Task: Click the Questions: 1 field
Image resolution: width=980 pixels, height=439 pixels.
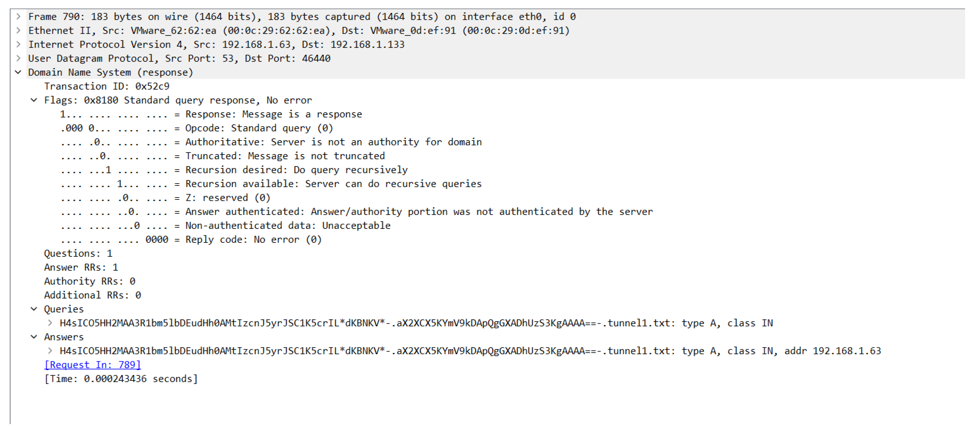Action: (x=78, y=253)
